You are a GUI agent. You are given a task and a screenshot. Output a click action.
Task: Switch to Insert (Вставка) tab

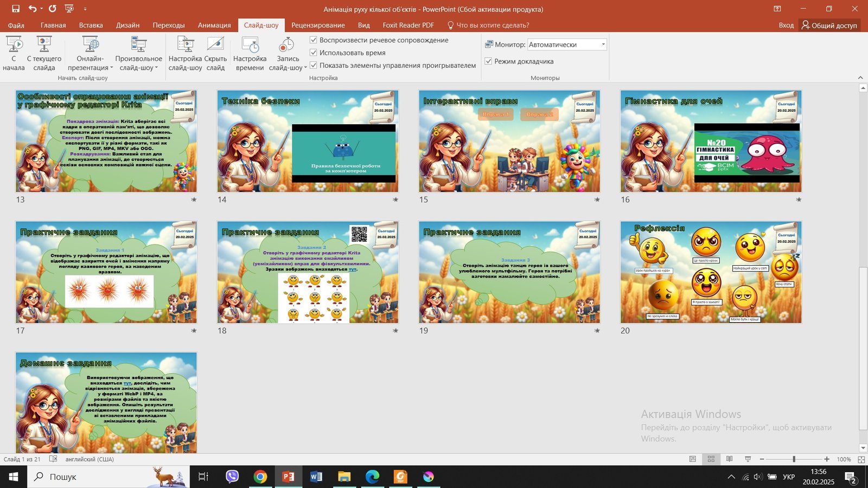91,25
